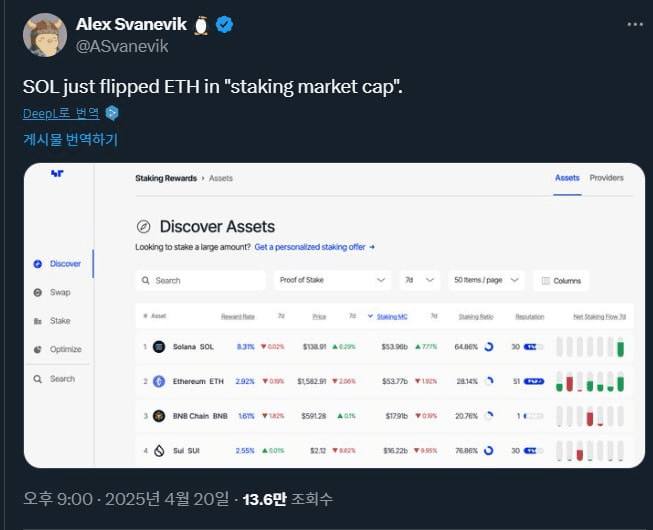This screenshot has width=653, height=530.
Task: Click the Ethereum coin icon
Action: (x=158, y=381)
